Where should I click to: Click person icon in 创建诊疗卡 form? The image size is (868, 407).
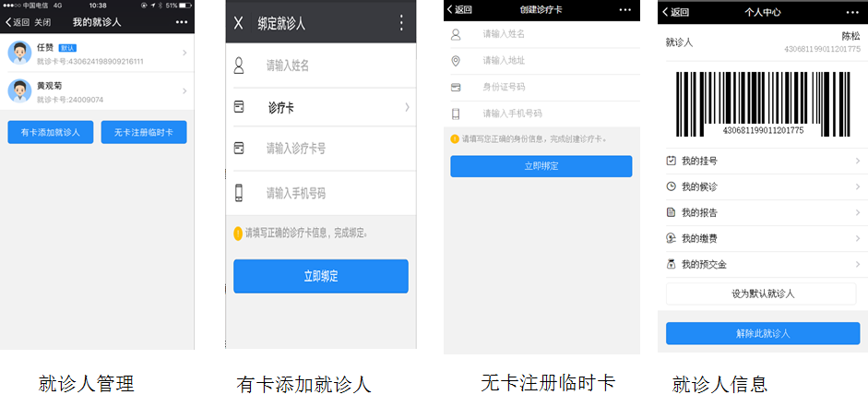point(456,34)
